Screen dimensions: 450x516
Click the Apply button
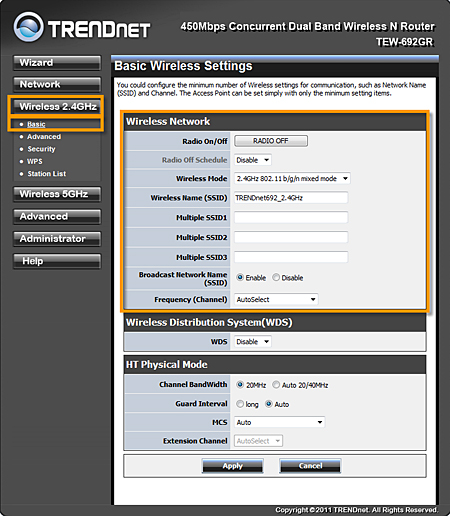pos(233,466)
